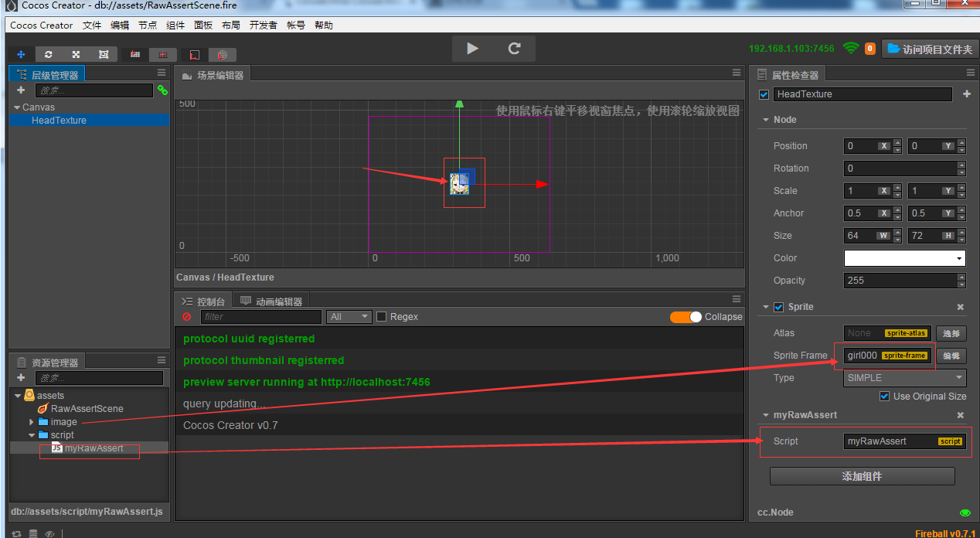Image resolution: width=980 pixels, height=538 pixels.
Task: Toggle the Collapse switch in console
Action: [686, 317]
